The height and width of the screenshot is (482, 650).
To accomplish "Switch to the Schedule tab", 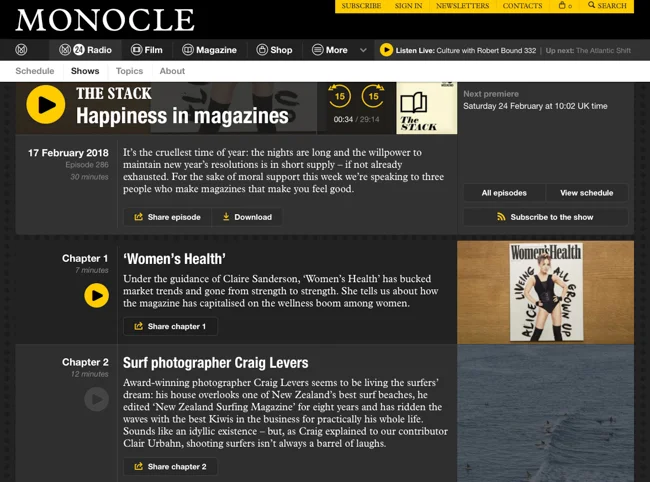I will pos(35,71).
